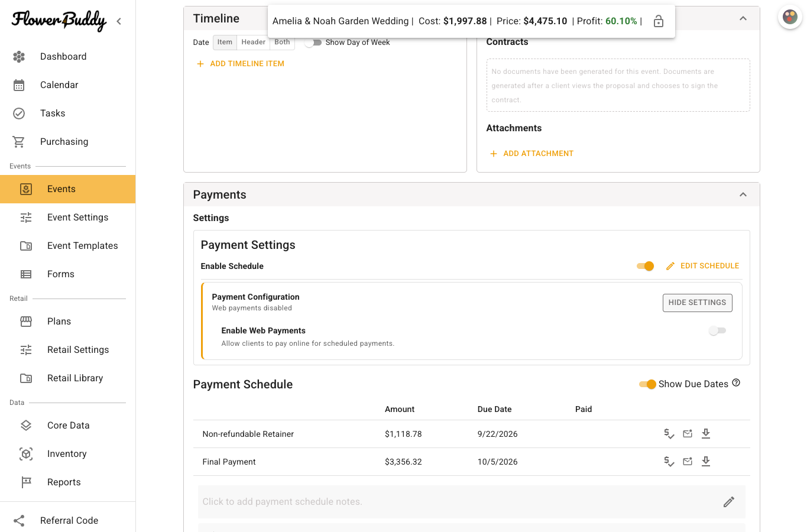Go to Event Templates
This screenshot has height=532, width=807.
pos(68,246)
